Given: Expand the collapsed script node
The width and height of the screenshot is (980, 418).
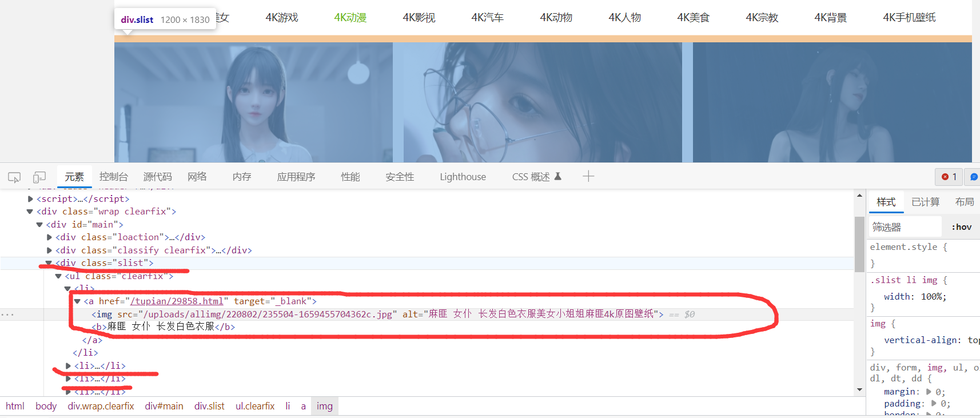Looking at the screenshot, I should click(x=30, y=199).
